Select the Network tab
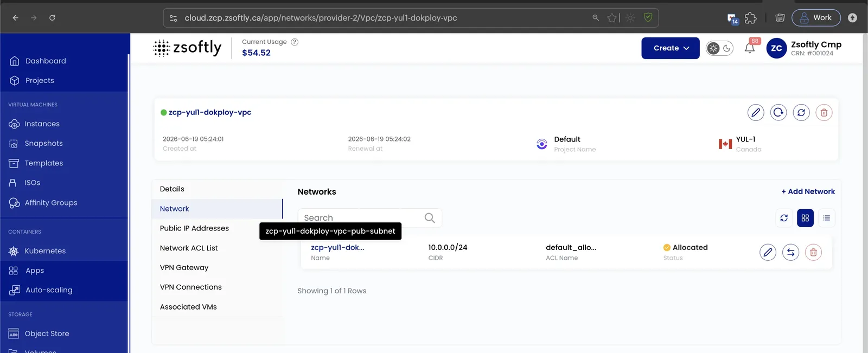 click(217, 209)
